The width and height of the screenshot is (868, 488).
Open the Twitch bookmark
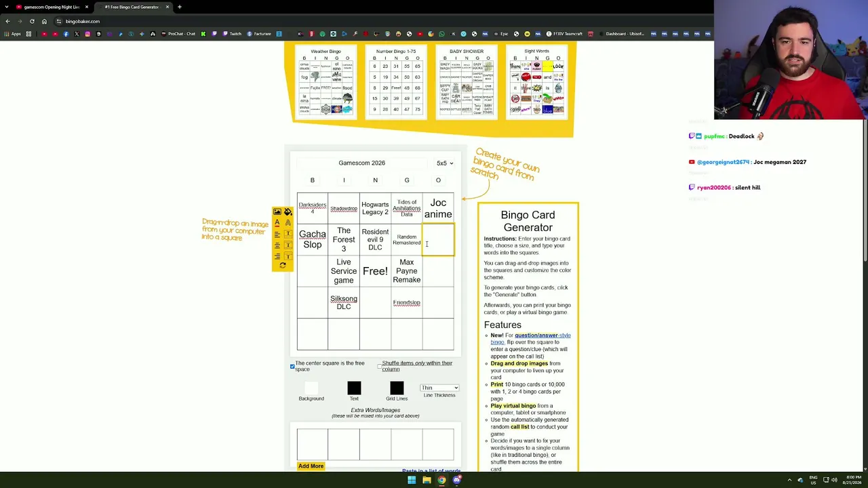232,34
